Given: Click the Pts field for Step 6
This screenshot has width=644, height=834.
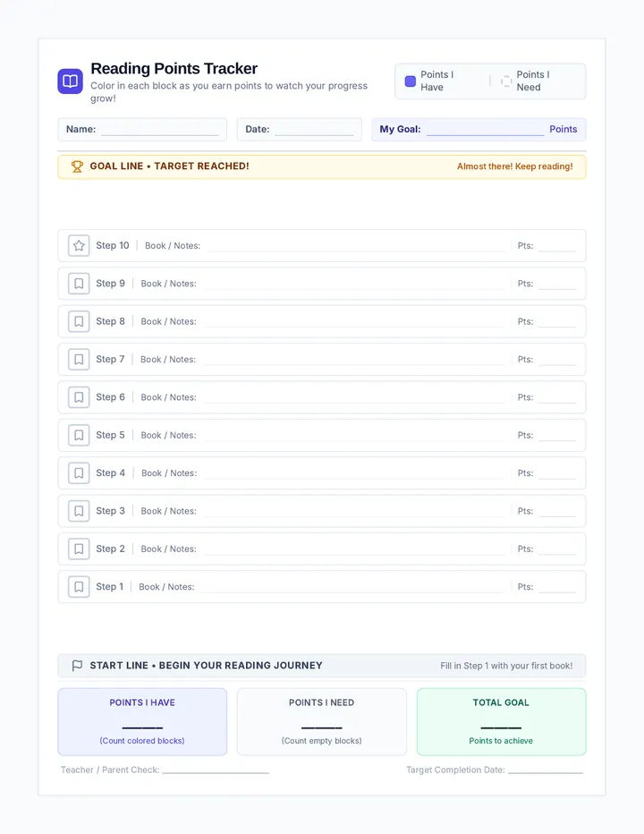Looking at the screenshot, I should (557, 398).
